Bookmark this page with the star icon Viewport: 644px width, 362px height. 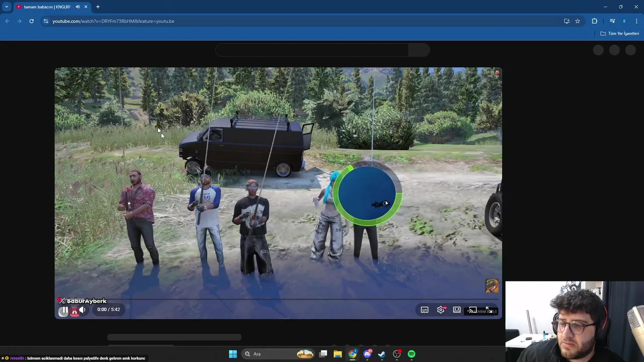pos(578,21)
